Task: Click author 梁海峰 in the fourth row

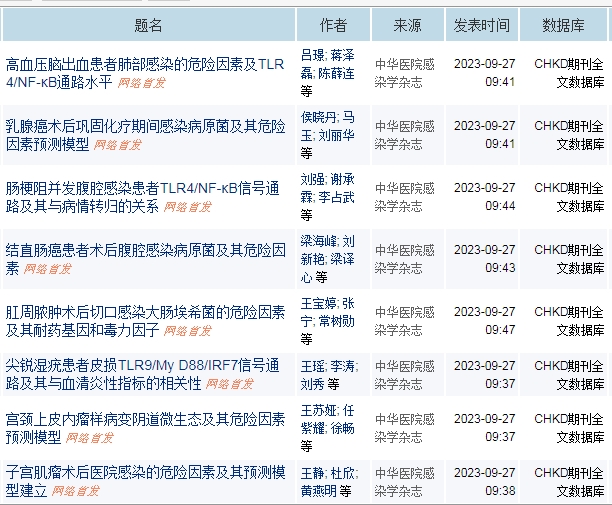Action: coord(320,241)
